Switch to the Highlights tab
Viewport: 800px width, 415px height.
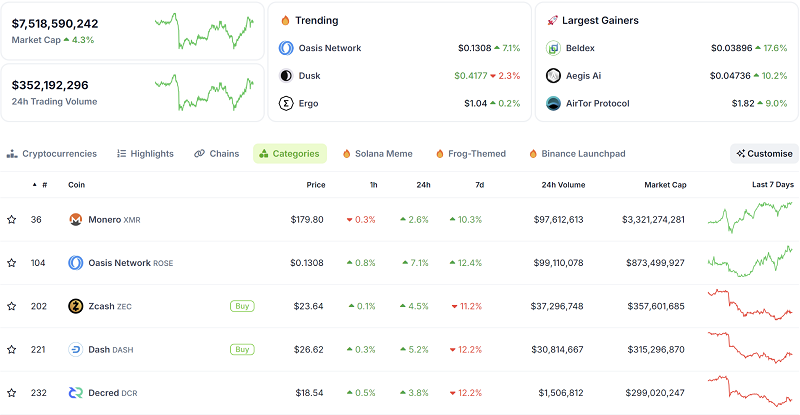(x=145, y=154)
